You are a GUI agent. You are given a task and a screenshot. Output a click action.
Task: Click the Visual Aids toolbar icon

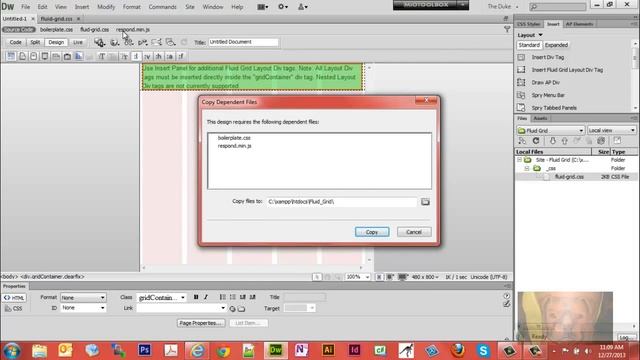170,42
